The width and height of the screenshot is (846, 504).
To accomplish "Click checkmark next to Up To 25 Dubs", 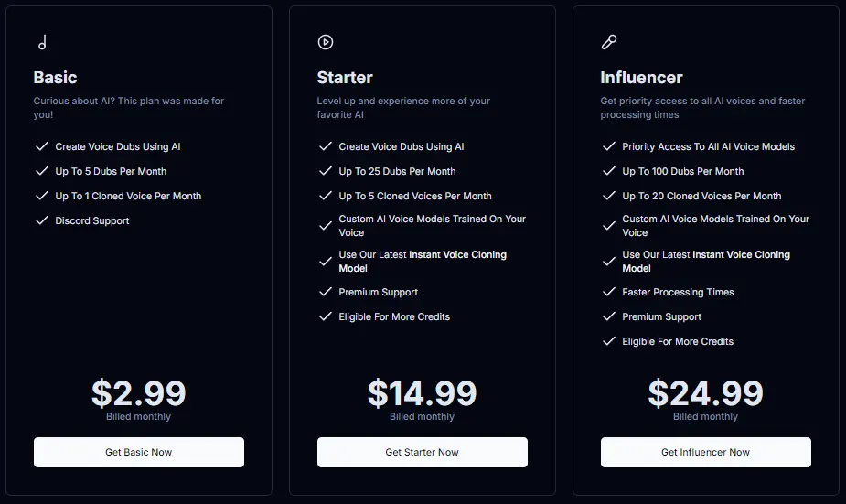I will point(326,171).
